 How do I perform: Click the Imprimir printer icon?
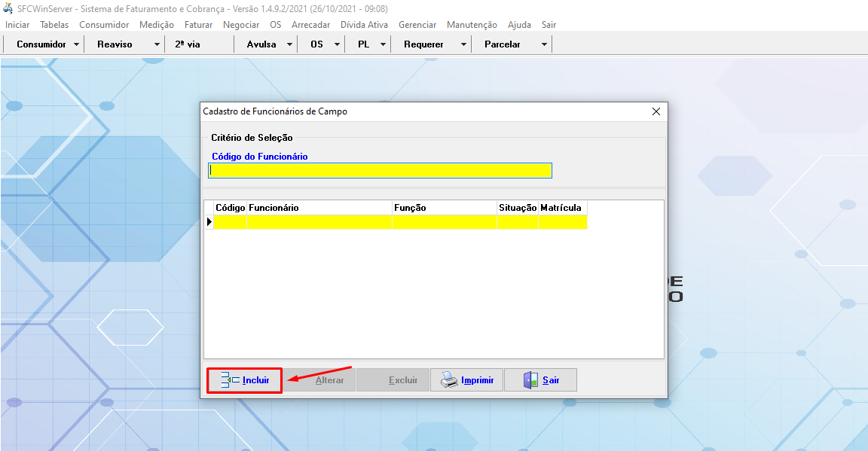(449, 380)
